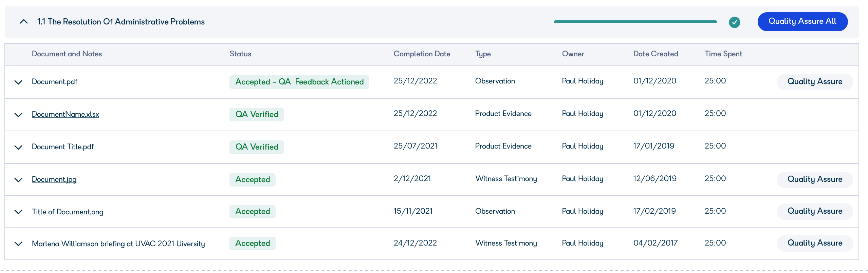The width and height of the screenshot is (868, 273).
Task: Expand the Title of Document.png row chevron
Action: point(18,212)
